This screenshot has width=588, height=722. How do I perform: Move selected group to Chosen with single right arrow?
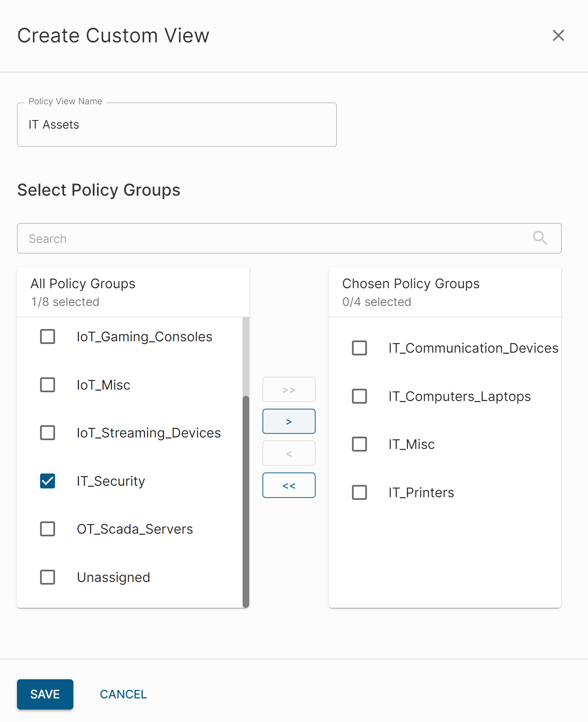pyautogui.click(x=289, y=421)
